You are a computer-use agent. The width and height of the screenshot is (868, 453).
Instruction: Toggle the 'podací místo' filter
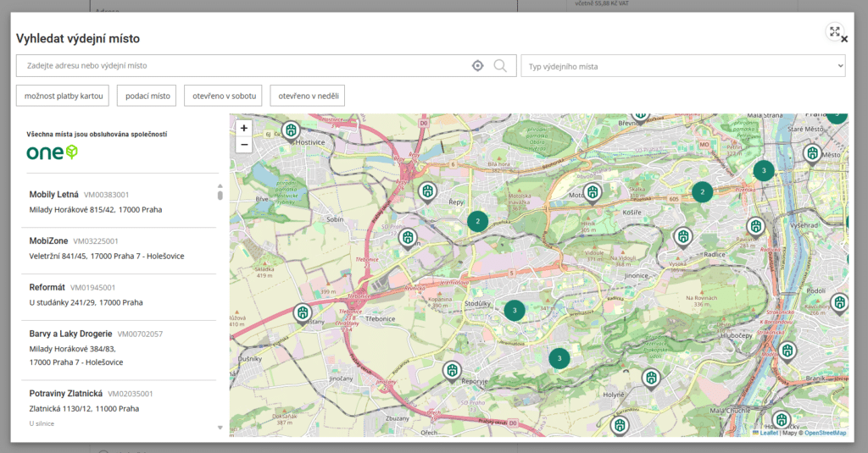(x=147, y=96)
